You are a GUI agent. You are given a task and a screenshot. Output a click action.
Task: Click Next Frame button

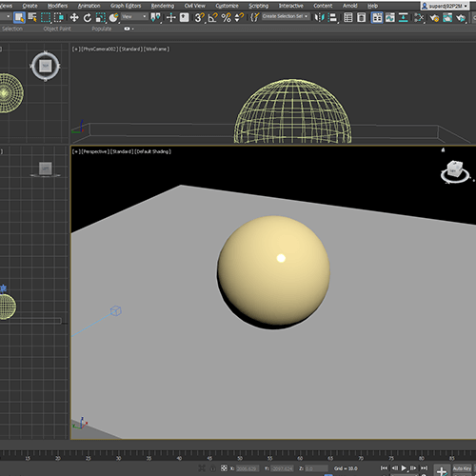pyautogui.click(x=413, y=468)
